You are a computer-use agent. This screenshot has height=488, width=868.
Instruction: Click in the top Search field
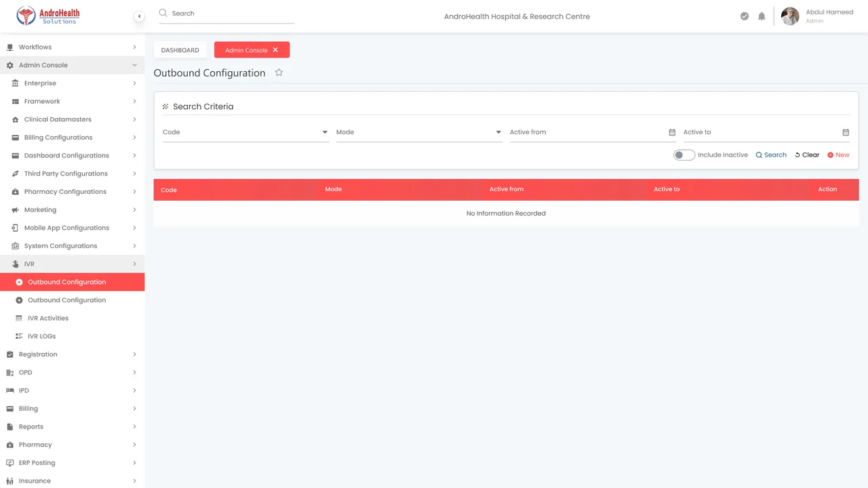pos(226,14)
